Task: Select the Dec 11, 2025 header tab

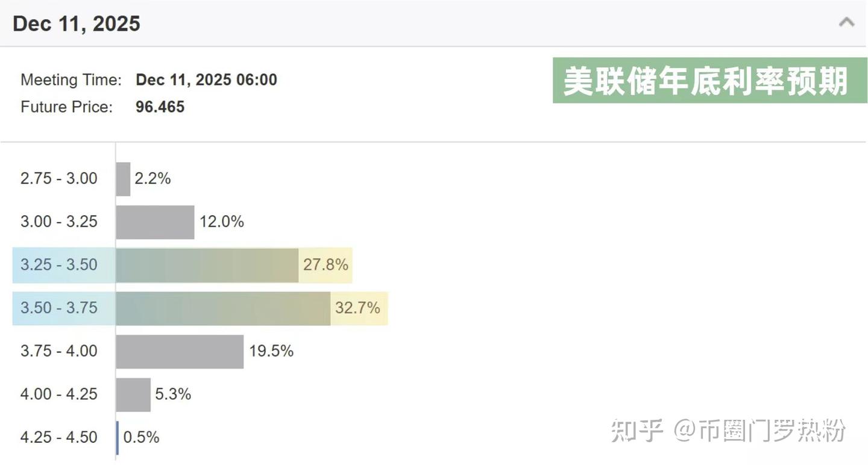Action: (x=76, y=23)
